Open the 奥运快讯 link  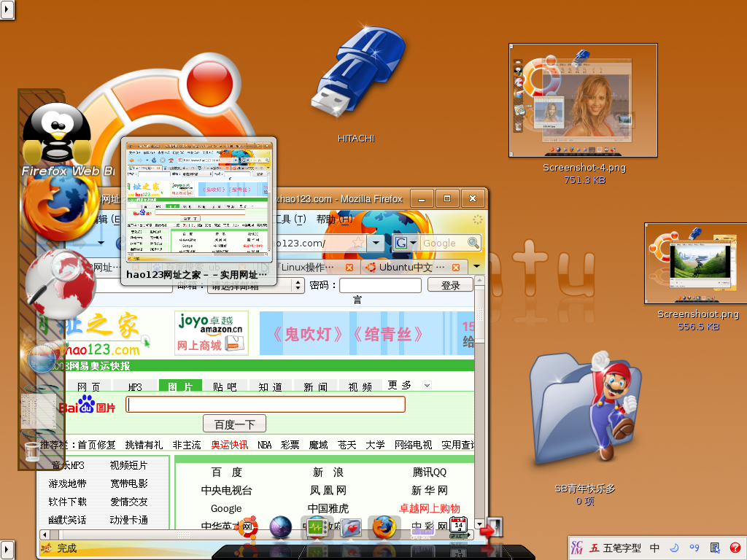(x=230, y=445)
